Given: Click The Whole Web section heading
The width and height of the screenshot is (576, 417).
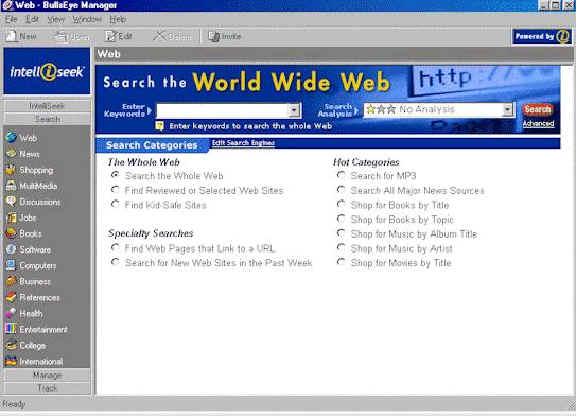Looking at the screenshot, I should click(x=144, y=162).
